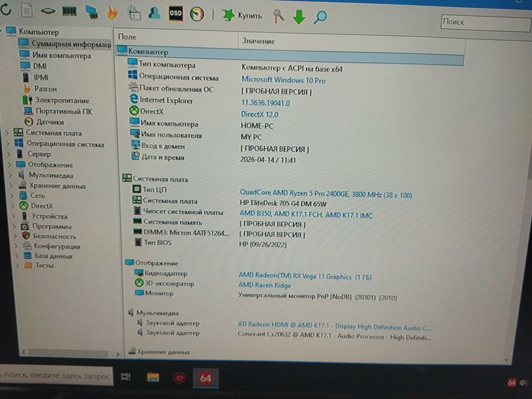The image size is (532, 399).
Task: Expand the Сервер tree node
Action: pyautogui.click(x=9, y=154)
